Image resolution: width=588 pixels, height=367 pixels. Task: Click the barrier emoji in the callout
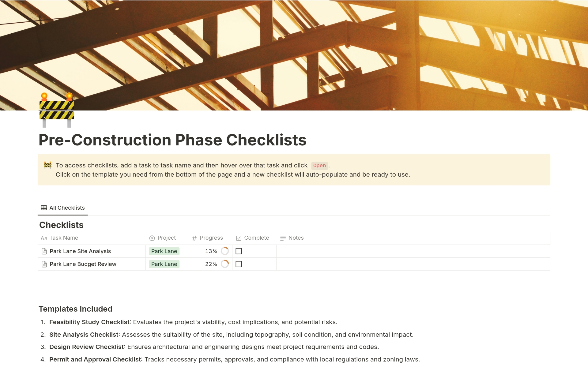coord(48,165)
